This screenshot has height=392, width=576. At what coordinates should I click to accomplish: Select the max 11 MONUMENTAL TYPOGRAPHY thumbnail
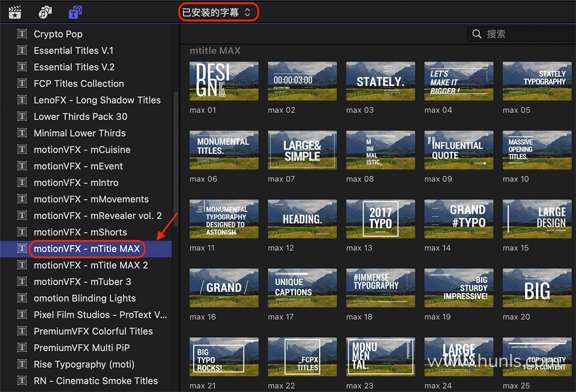pyautogui.click(x=224, y=219)
